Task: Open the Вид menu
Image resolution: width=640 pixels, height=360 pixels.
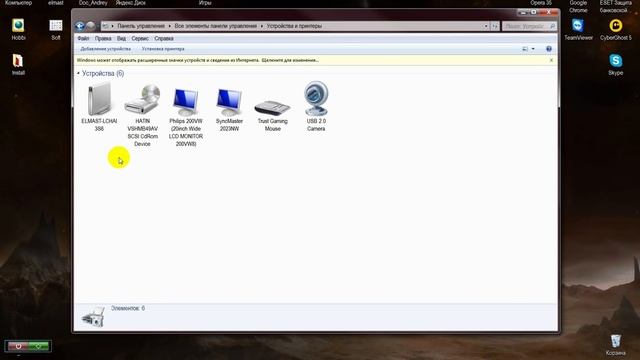Action: 121,38
